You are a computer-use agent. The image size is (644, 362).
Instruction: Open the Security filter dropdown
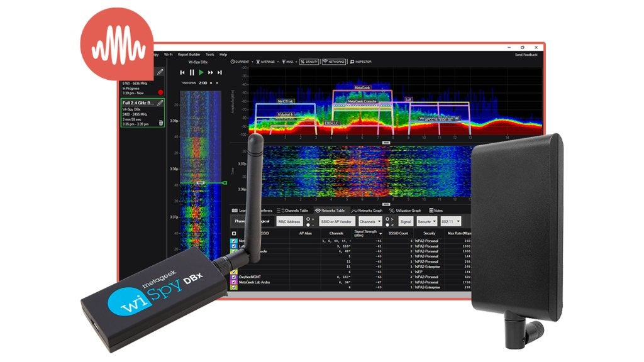point(426,222)
